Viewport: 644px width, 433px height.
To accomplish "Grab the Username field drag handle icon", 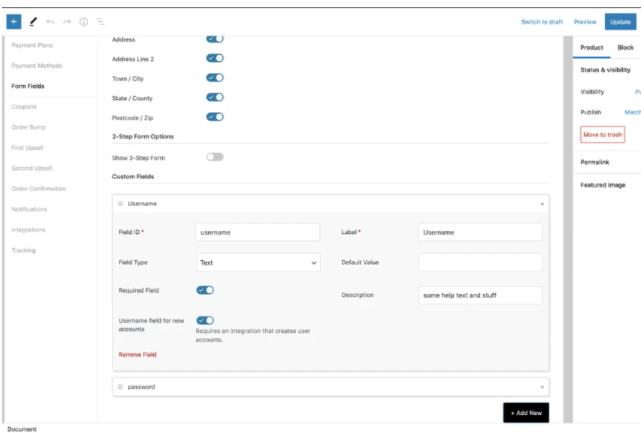I will (x=120, y=203).
